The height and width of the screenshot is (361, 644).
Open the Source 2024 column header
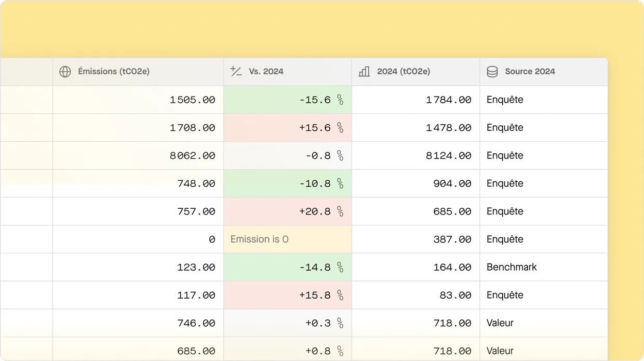(530, 72)
